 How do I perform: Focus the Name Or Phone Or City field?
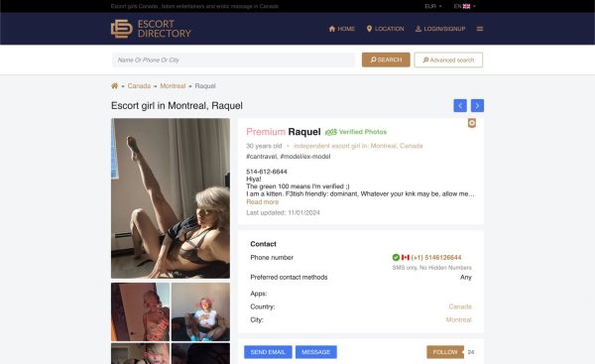[233, 60]
